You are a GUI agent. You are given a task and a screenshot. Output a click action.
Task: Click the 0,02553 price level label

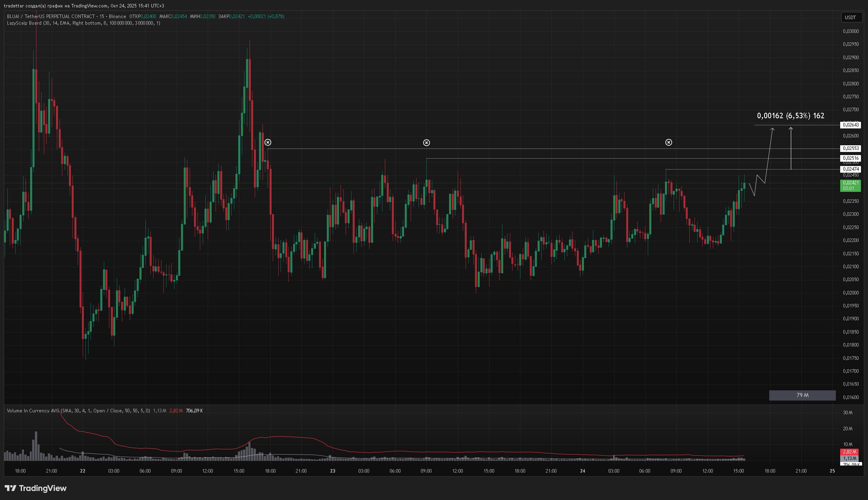(850, 148)
